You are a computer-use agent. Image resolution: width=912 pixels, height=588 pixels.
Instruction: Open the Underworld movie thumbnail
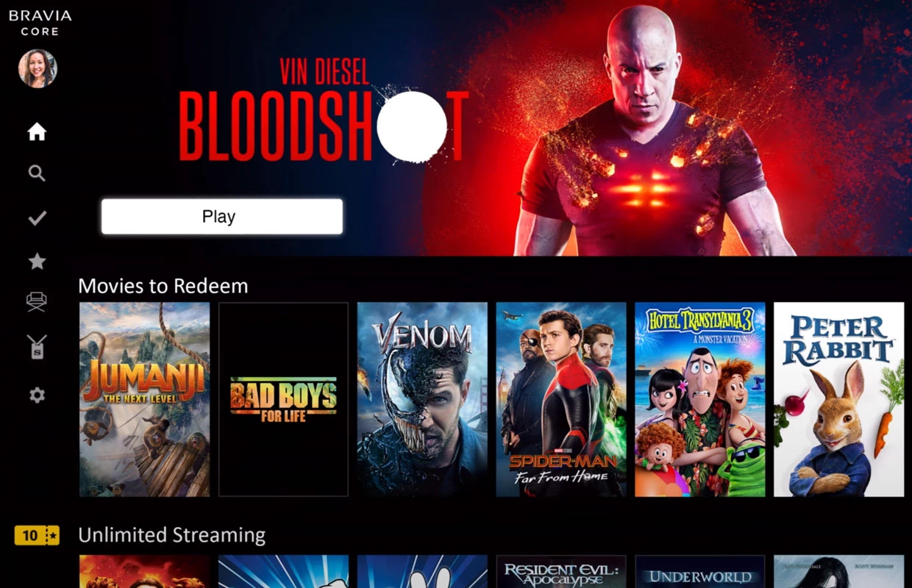[700, 572]
